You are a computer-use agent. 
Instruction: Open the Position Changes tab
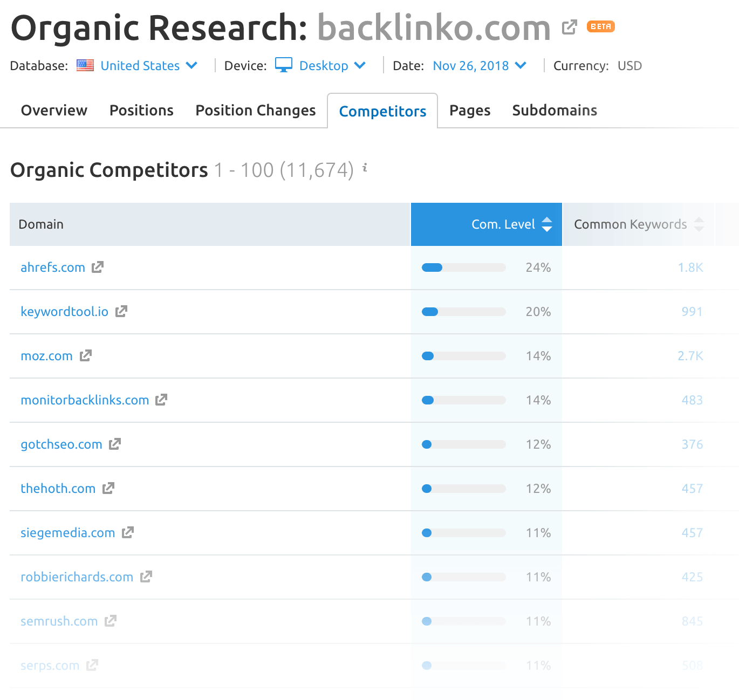point(256,110)
